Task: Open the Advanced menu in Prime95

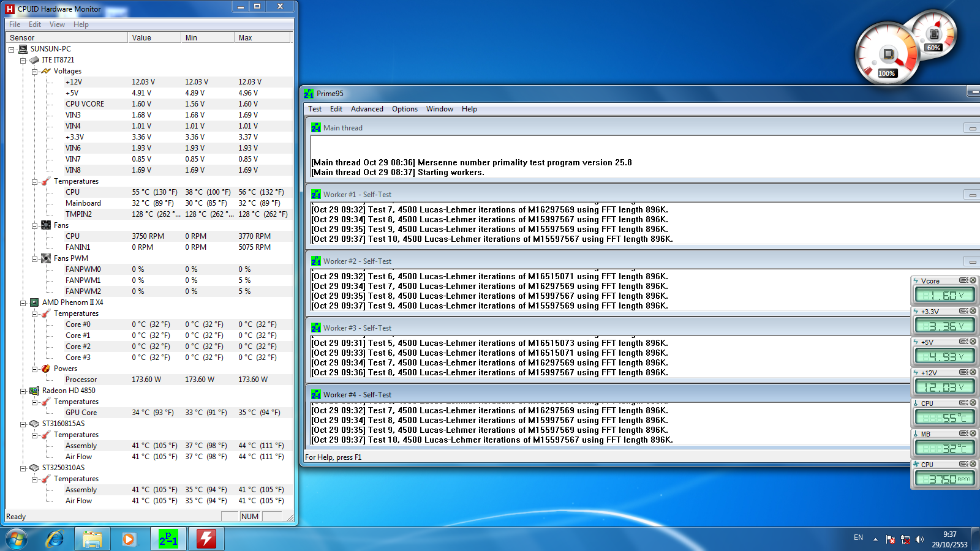Action: (x=367, y=109)
